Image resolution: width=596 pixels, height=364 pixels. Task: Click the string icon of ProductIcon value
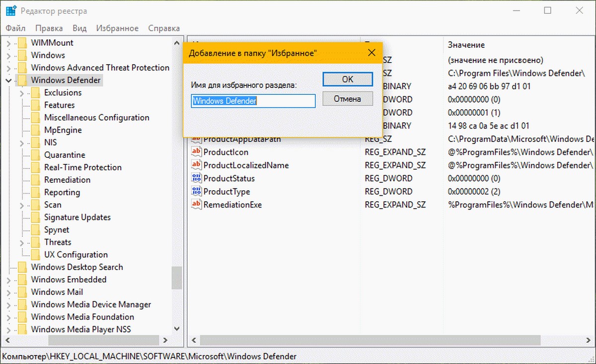(196, 152)
